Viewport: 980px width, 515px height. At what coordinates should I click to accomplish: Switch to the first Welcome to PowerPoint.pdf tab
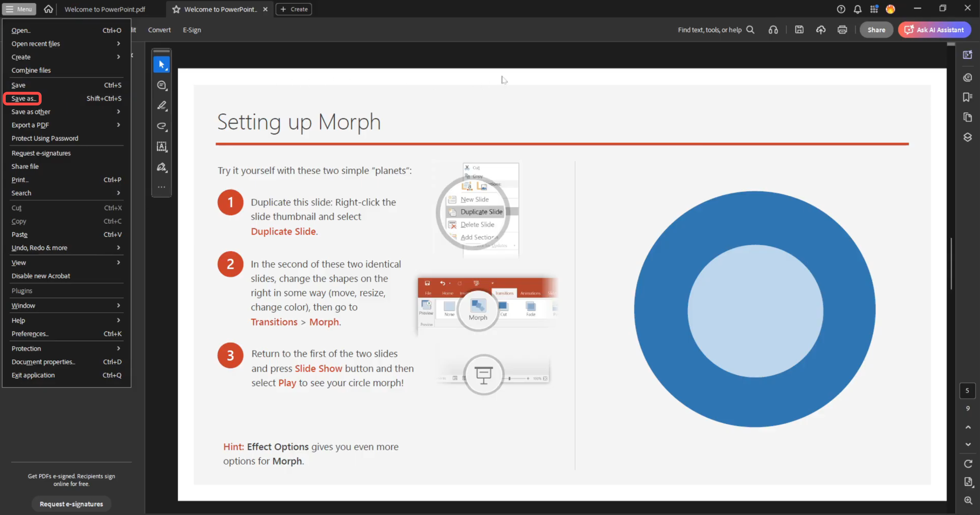pyautogui.click(x=105, y=9)
